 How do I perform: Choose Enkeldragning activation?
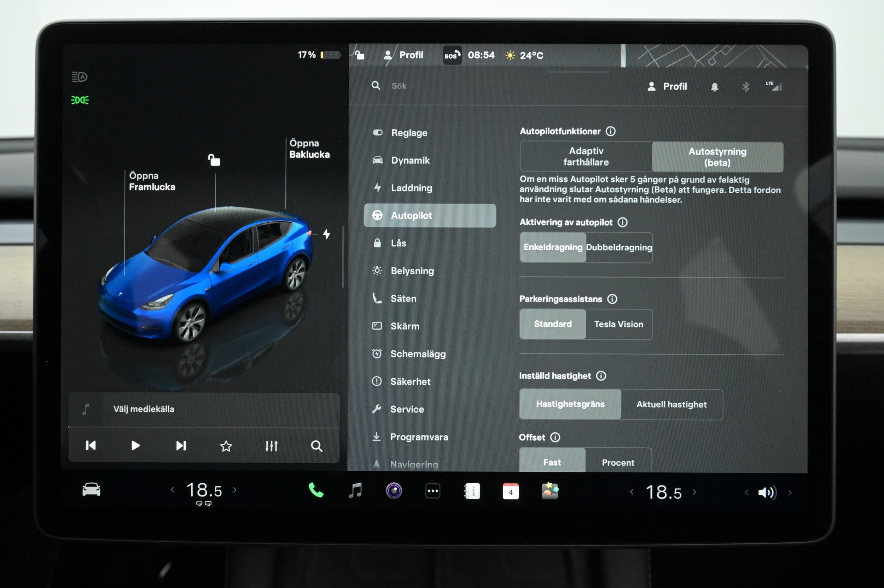point(553,247)
